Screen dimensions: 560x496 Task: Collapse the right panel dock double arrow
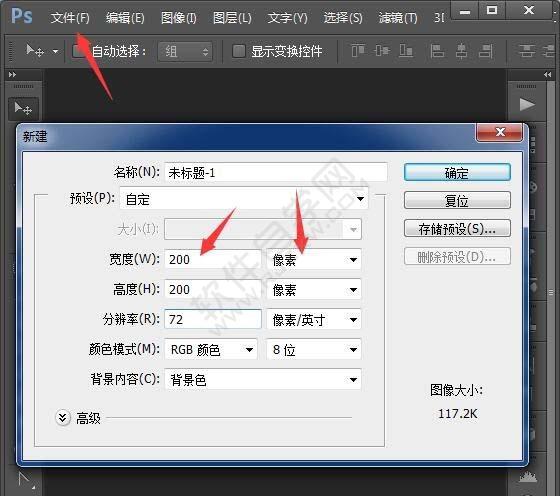547,75
